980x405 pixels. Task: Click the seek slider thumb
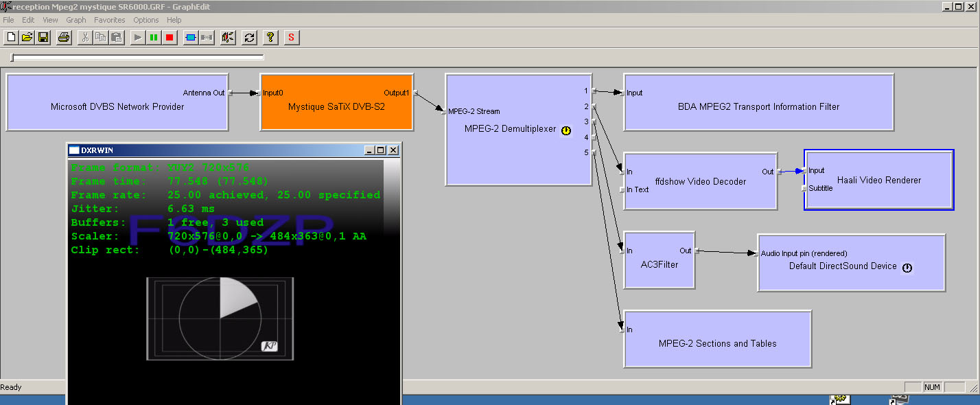click(12, 58)
